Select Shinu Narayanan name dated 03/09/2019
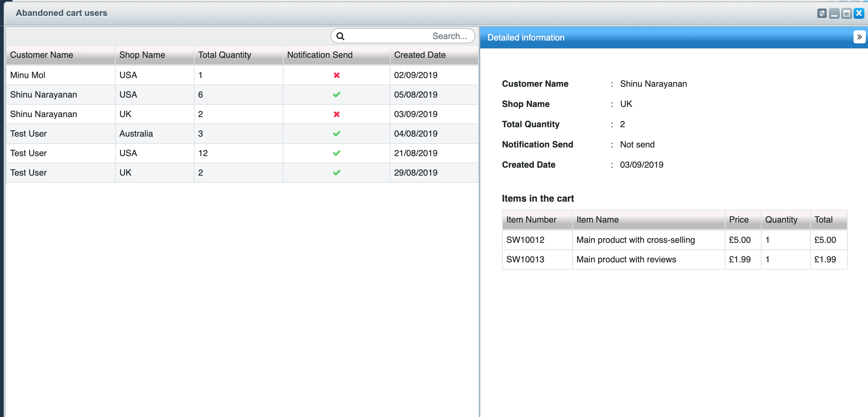Viewport: 868px width, 417px height. click(x=43, y=114)
